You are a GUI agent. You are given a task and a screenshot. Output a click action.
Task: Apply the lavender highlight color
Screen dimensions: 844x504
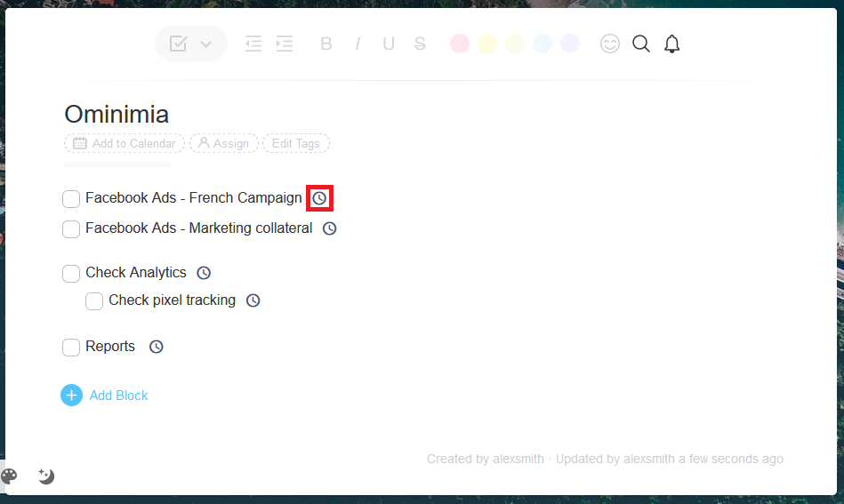pos(570,44)
